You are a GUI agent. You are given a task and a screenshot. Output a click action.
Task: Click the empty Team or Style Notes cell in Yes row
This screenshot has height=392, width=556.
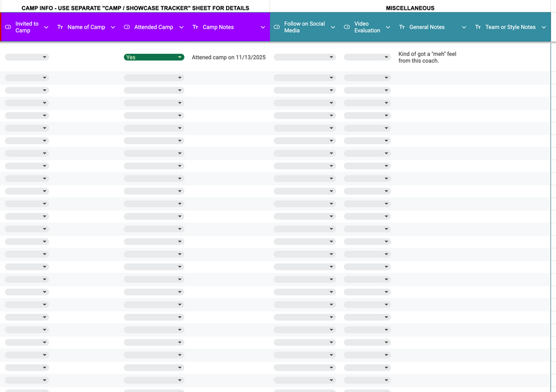[510, 57]
